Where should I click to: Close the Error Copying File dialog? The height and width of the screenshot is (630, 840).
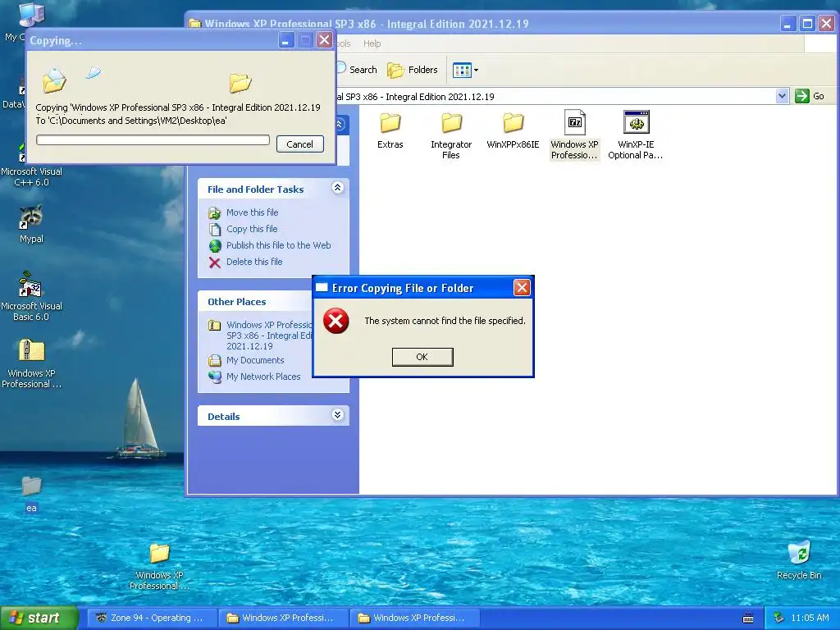[522, 288]
